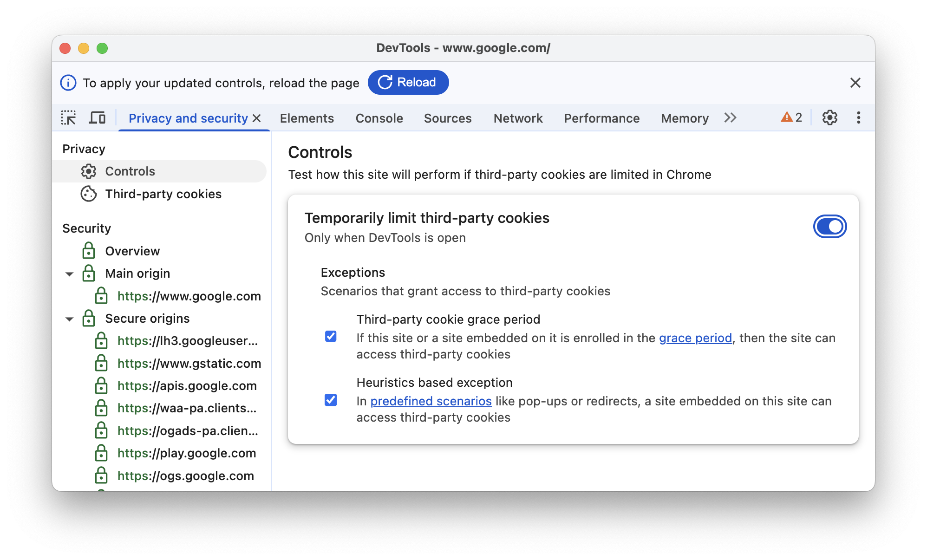
Task: Click the Network panel icon
Action: pyautogui.click(x=518, y=118)
